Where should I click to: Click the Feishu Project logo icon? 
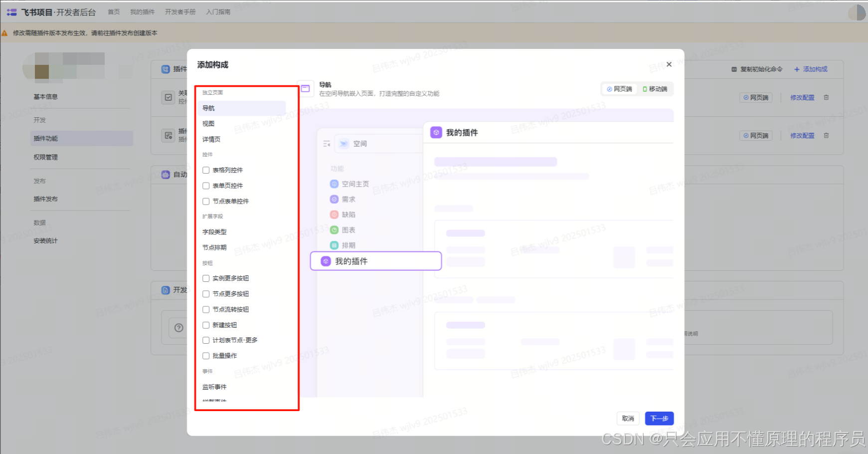click(x=11, y=12)
